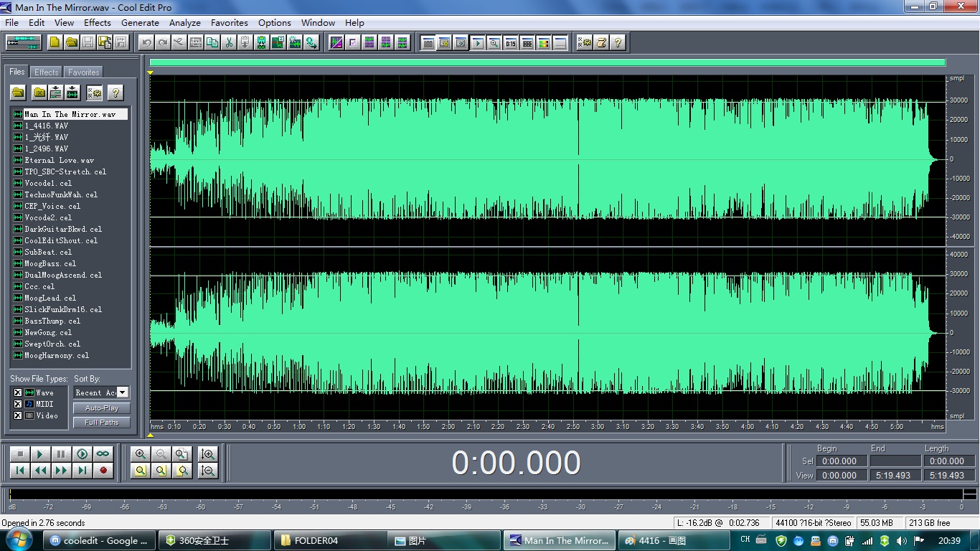The image size is (980, 551).
Task: Switch to the Favorites tab in side panel
Action: click(x=84, y=72)
